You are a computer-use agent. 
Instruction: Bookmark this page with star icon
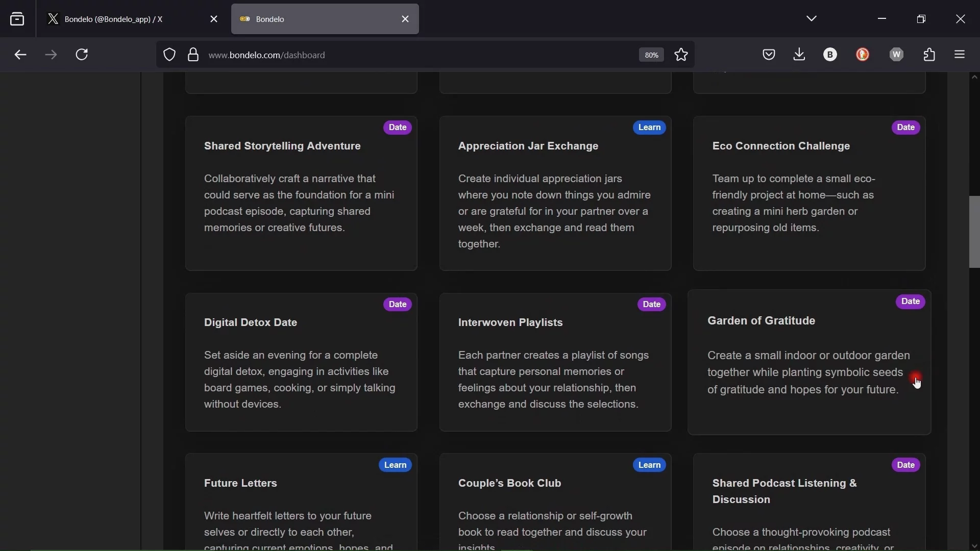tap(681, 55)
